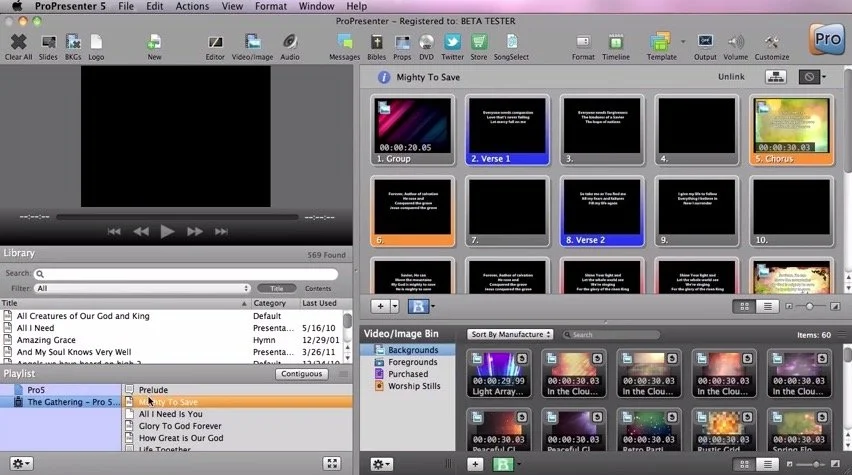Play the preview video
852x475 pixels.
point(167,232)
